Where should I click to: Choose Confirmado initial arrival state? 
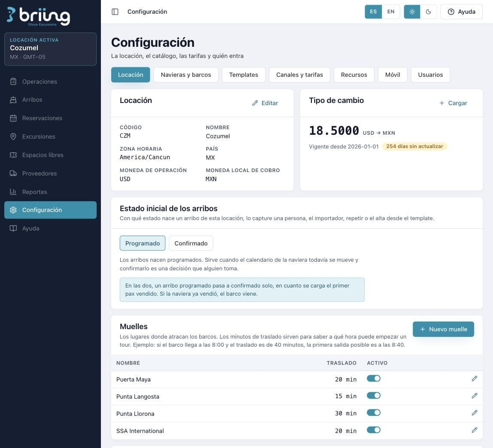pyautogui.click(x=191, y=243)
